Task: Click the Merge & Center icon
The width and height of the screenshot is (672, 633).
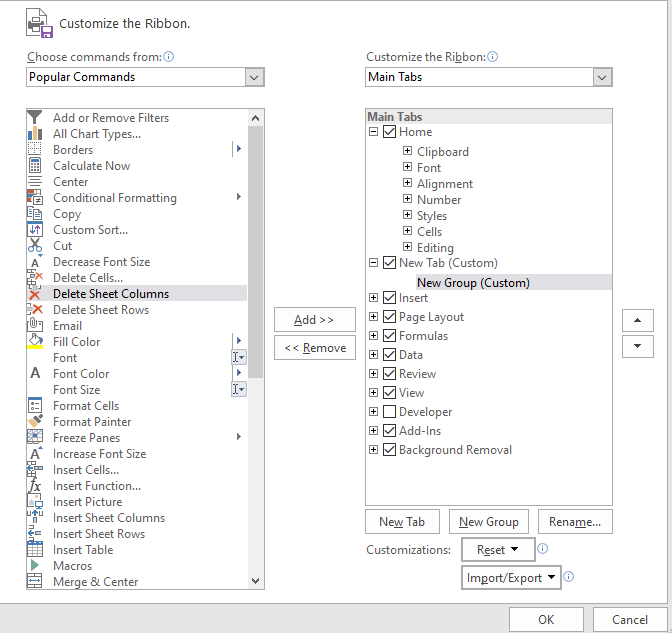Action: 35,581
